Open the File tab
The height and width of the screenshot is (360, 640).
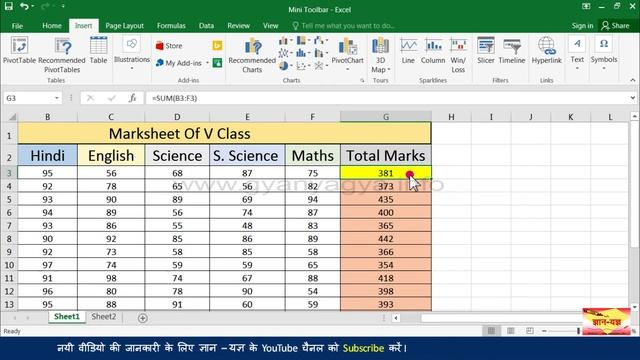[x=17, y=26]
